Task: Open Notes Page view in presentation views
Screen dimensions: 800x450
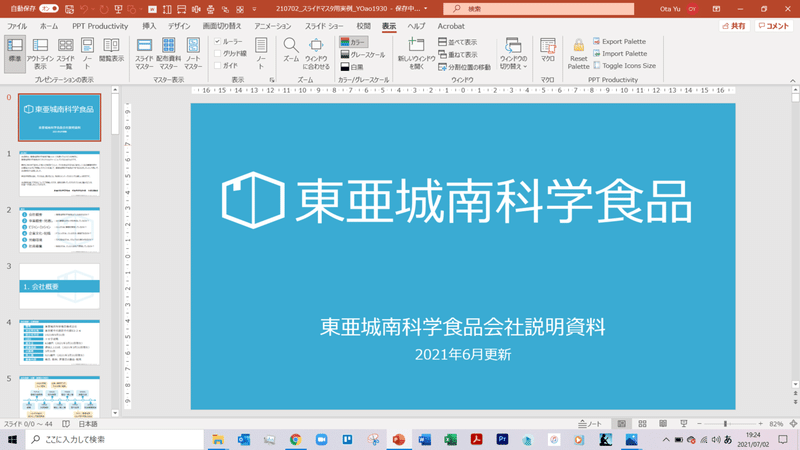Action: coord(87,54)
